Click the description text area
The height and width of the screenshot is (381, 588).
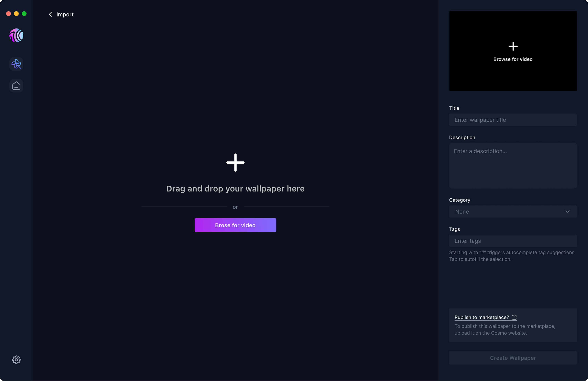click(x=513, y=165)
